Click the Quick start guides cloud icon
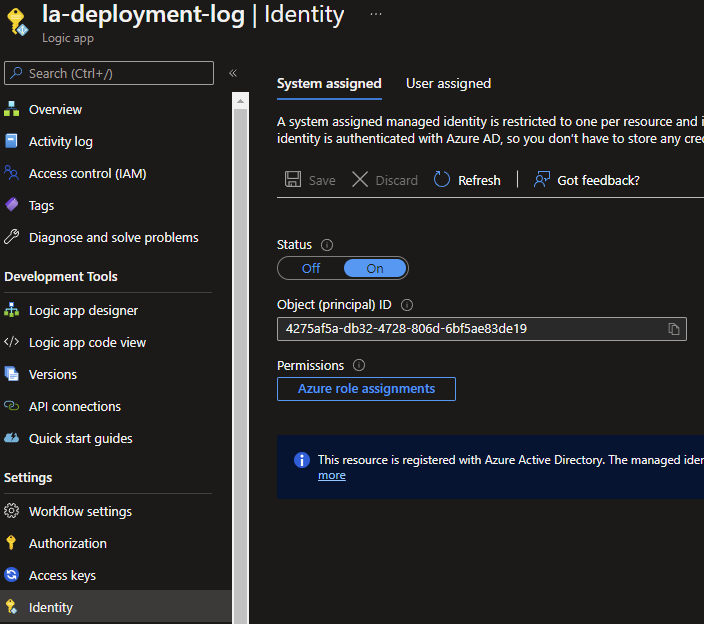The image size is (704, 624). click(11, 437)
